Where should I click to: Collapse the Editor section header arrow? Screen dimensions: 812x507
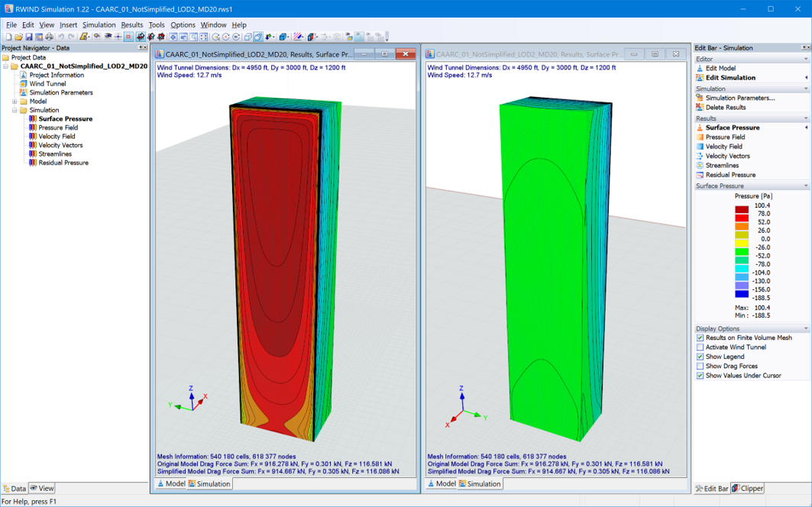tap(804, 58)
